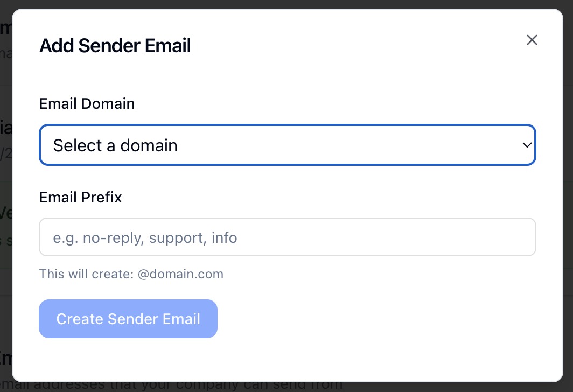Click the "Select a domain" placeholder text
Screen dimensions: 573x392
[x=115, y=145]
